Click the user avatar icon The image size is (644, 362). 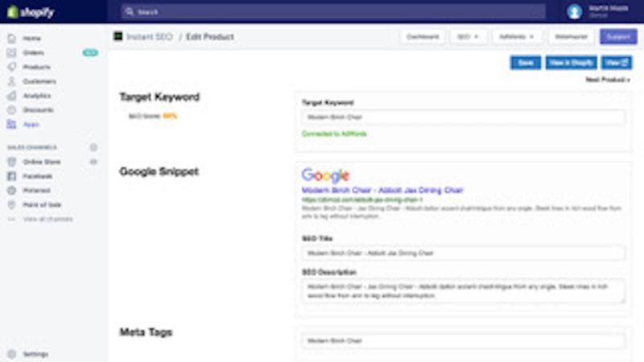(574, 11)
